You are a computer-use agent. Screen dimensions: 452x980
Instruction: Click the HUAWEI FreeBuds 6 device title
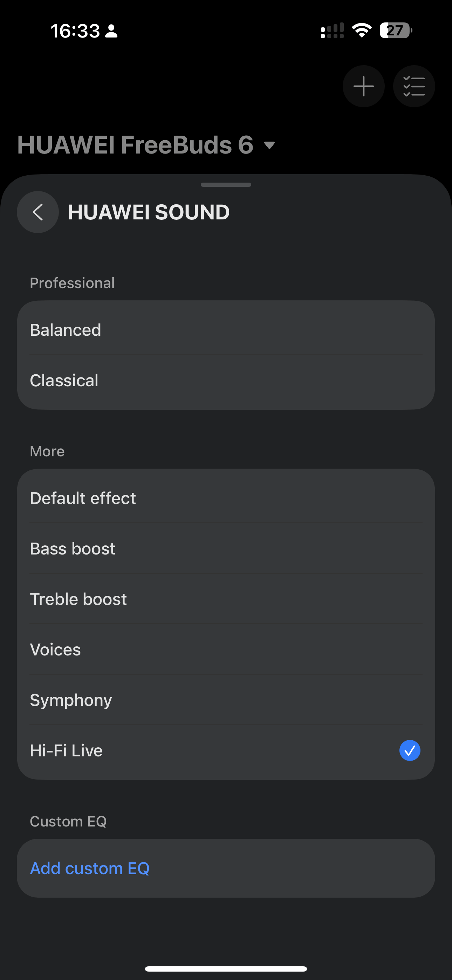click(x=135, y=145)
